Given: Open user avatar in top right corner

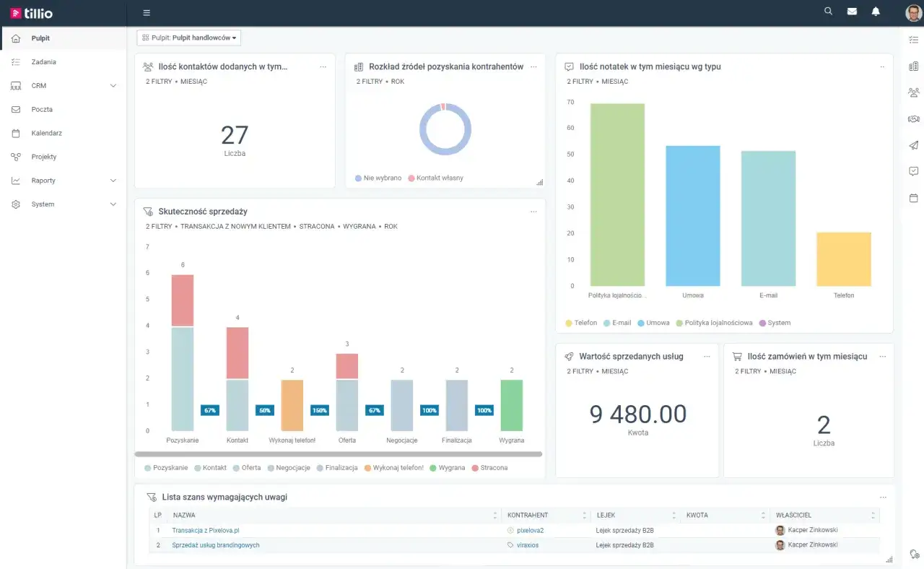Looking at the screenshot, I should (x=913, y=12).
